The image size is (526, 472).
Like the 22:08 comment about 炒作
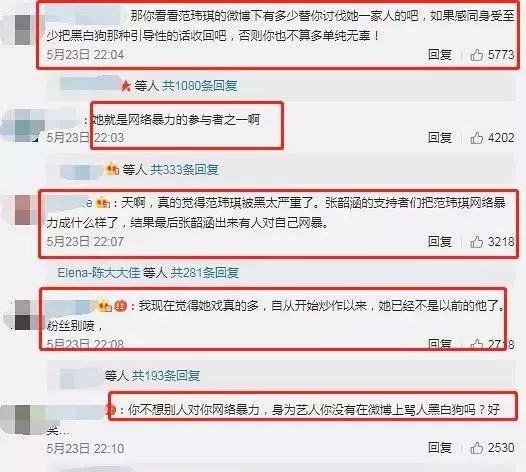[476, 344]
